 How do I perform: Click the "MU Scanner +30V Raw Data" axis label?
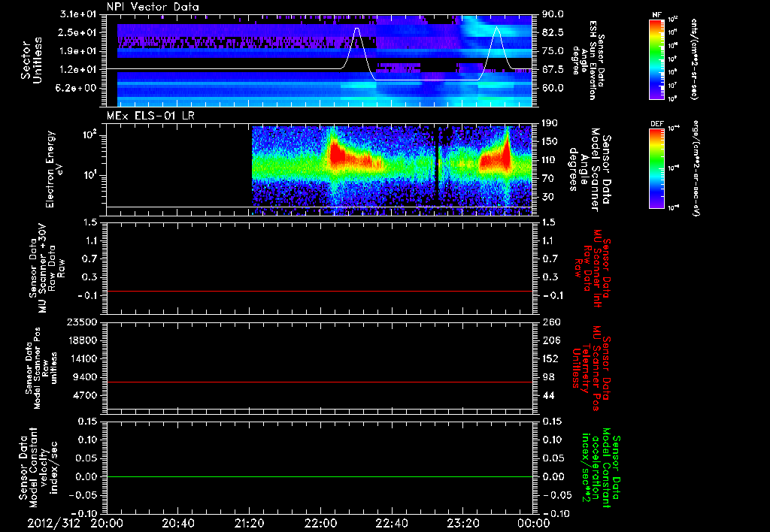pyautogui.click(x=47, y=268)
